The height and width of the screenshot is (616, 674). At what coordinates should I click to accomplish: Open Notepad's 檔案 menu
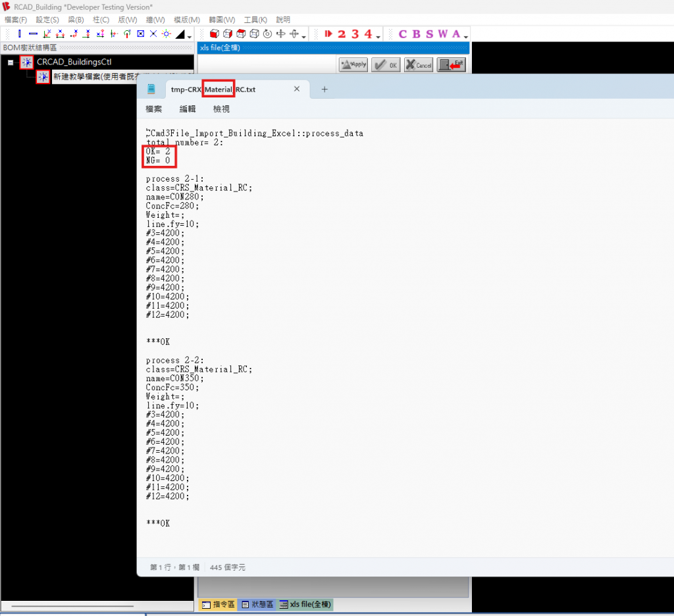coord(153,109)
